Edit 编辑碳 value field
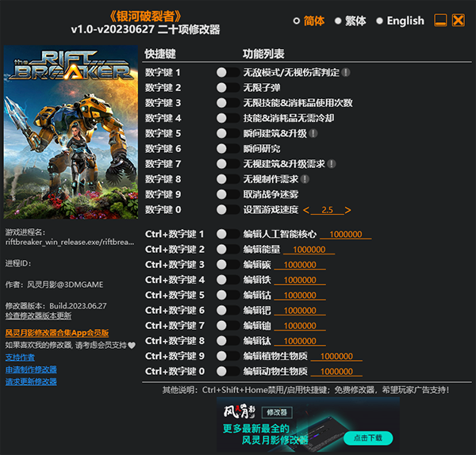 [x=300, y=265]
